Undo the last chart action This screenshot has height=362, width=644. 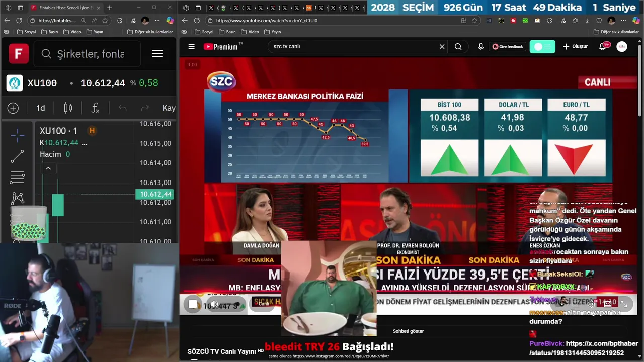tap(122, 108)
